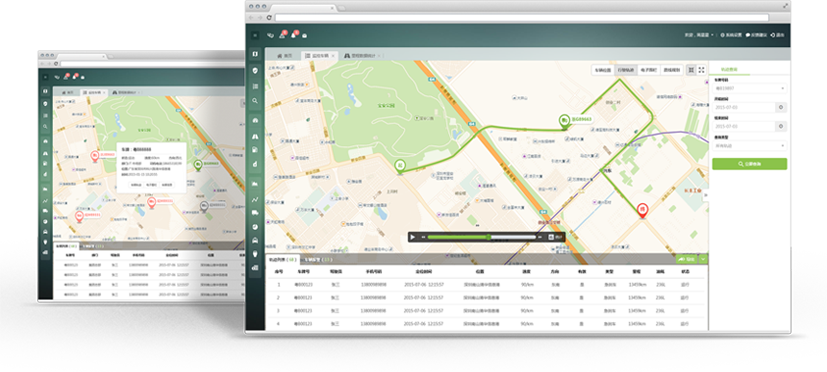Click the hamburger menu icon in header
This screenshot has width=827, height=372.
(255, 35)
